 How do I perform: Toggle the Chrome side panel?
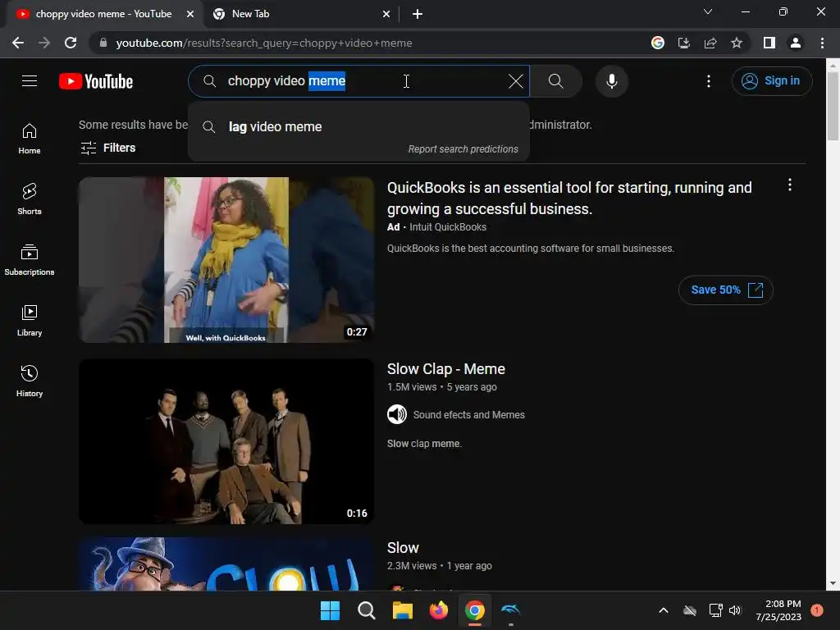coord(769,43)
